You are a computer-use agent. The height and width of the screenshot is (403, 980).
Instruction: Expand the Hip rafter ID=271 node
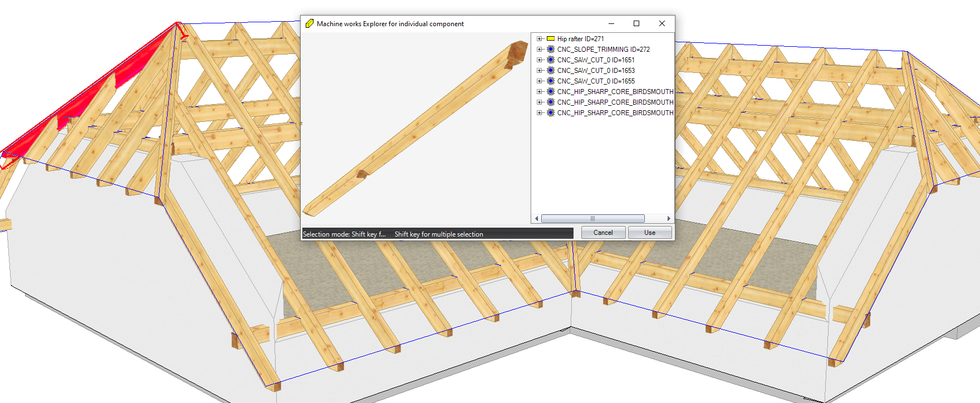[539, 39]
